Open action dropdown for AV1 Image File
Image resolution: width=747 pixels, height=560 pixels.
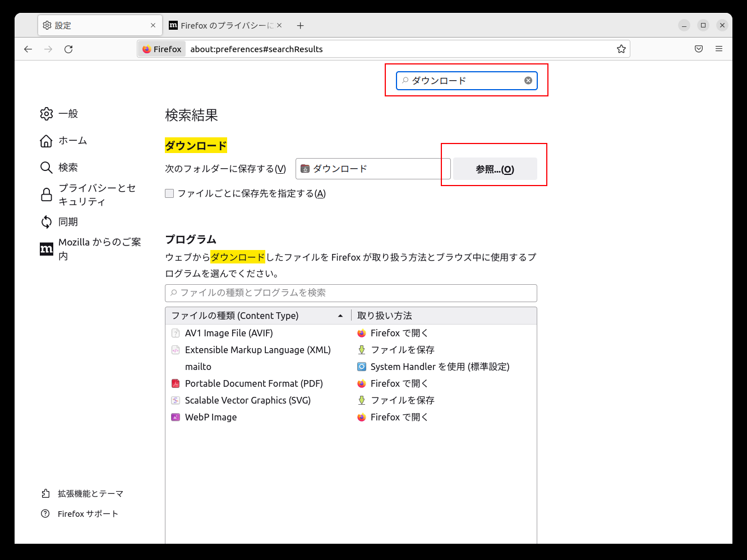coord(444,333)
